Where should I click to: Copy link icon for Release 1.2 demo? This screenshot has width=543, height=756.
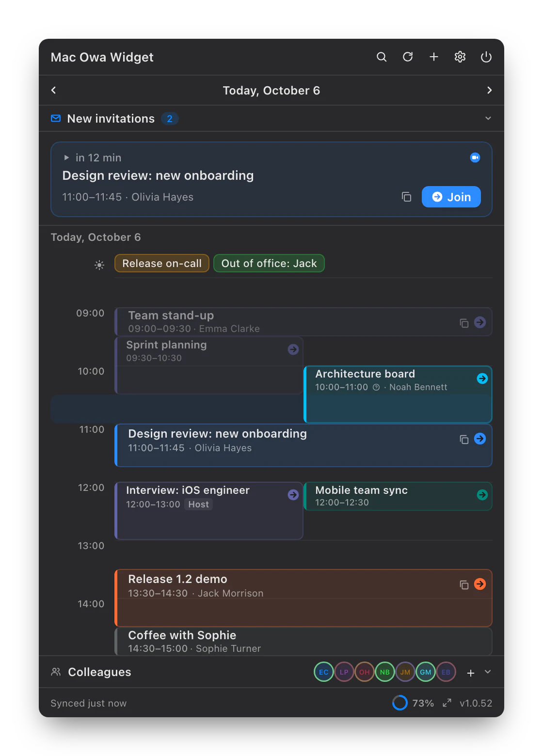click(464, 584)
